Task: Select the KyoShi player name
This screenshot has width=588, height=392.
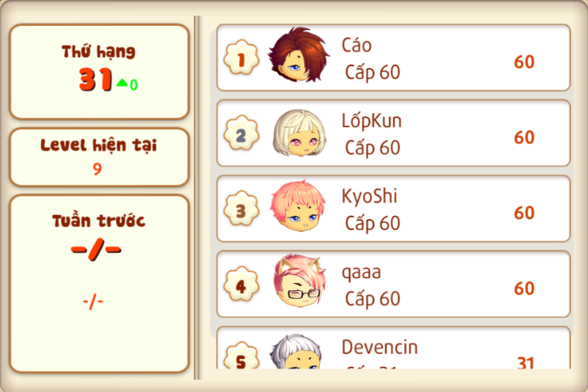Action: coord(369,196)
